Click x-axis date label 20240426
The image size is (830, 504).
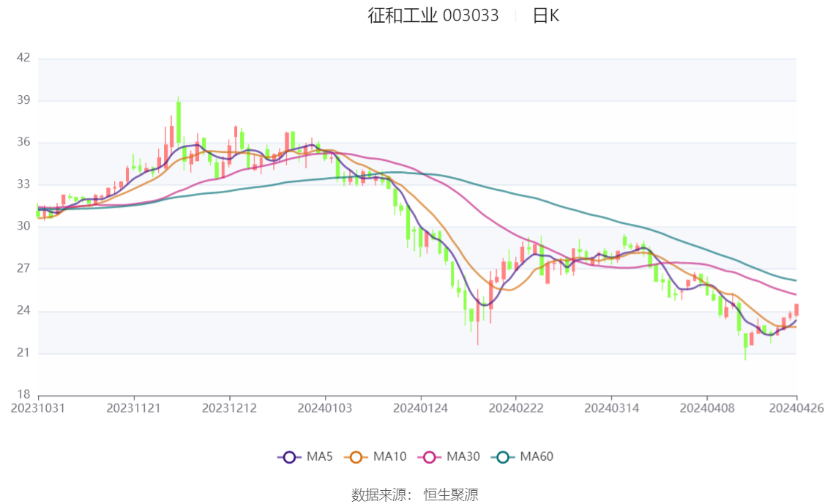pyautogui.click(x=796, y=408)
